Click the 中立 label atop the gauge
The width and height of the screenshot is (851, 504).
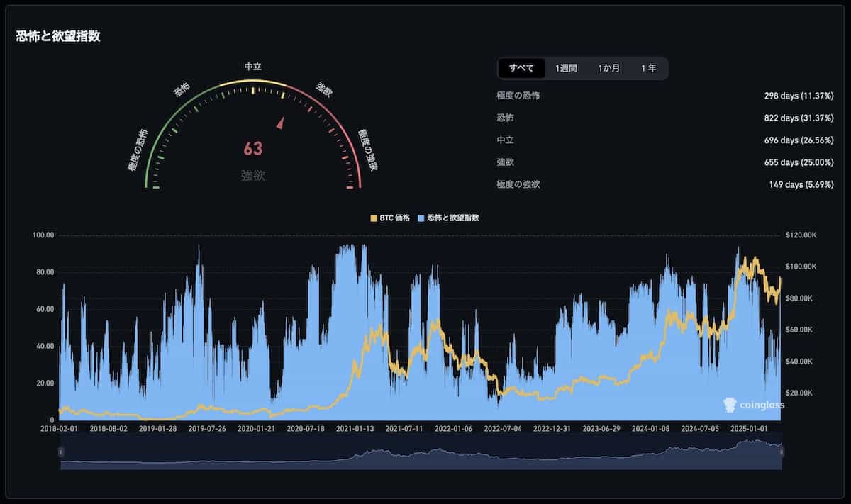pos(253,66)
